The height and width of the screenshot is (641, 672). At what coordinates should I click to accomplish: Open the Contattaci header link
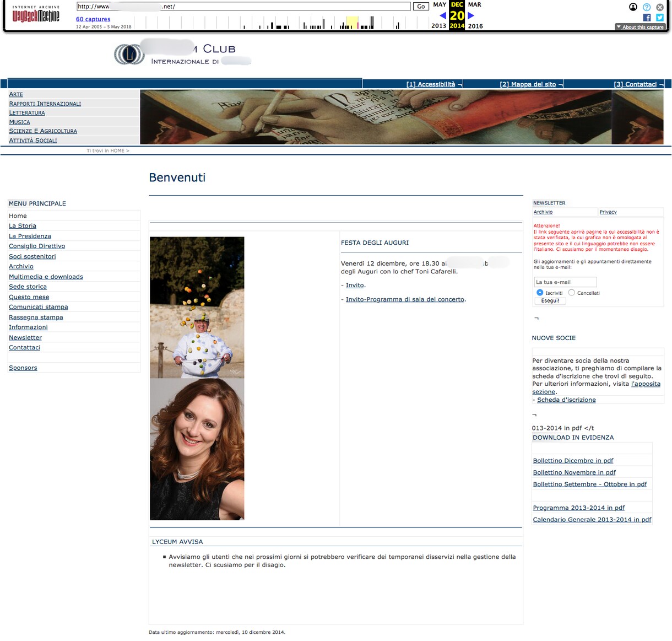click(x=635, y=84)
